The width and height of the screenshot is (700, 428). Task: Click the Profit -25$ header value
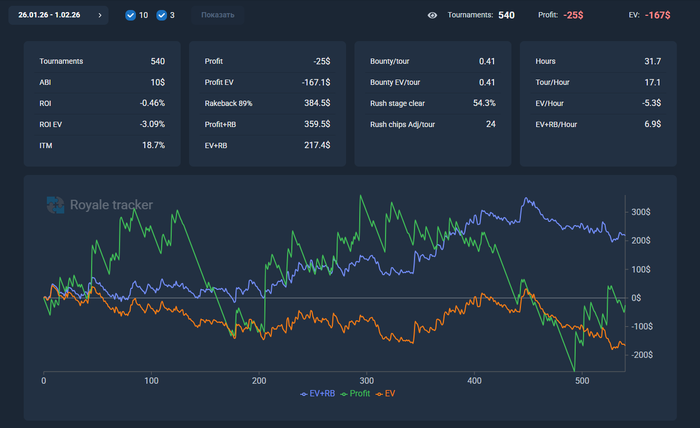coord(573,15)
